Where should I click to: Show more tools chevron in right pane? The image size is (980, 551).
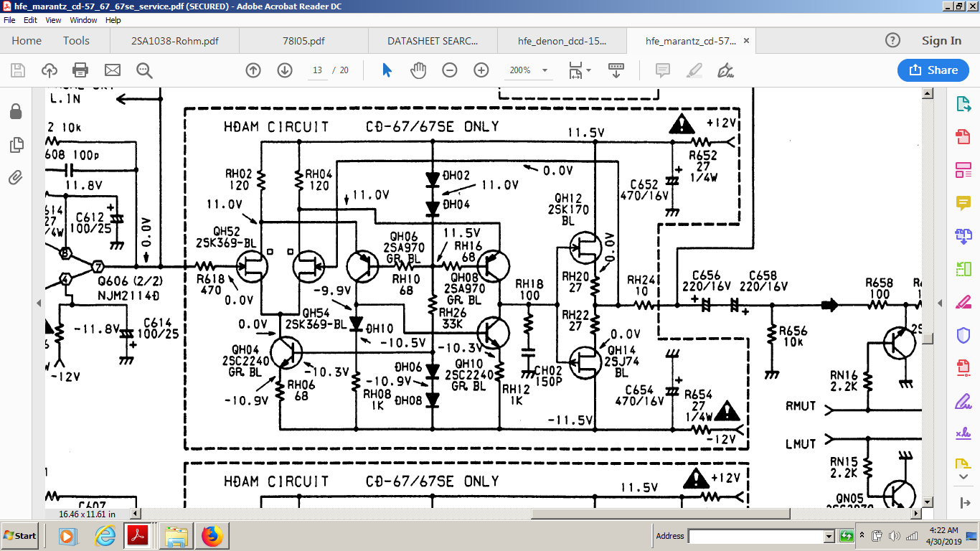pos(963,476)
